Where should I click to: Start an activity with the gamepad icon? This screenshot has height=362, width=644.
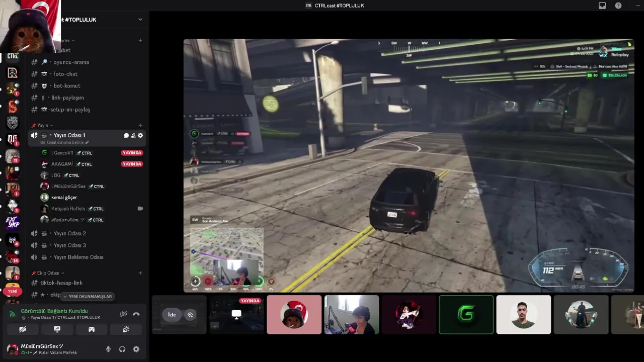tap(92, 329)
